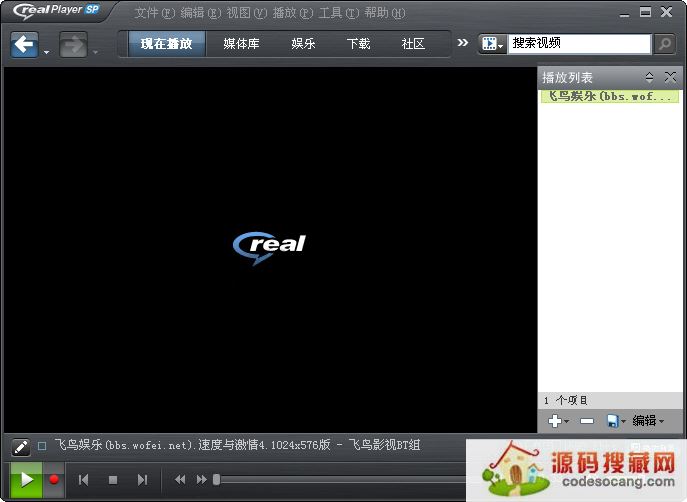
Task: Maximize the RealPlayer window
Action: click(x=645, y=12)
